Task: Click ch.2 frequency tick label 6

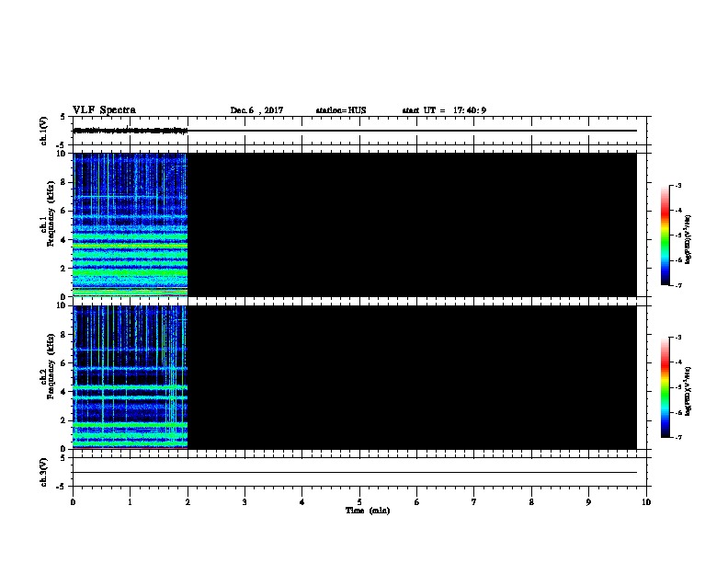Action: (63, 363)
